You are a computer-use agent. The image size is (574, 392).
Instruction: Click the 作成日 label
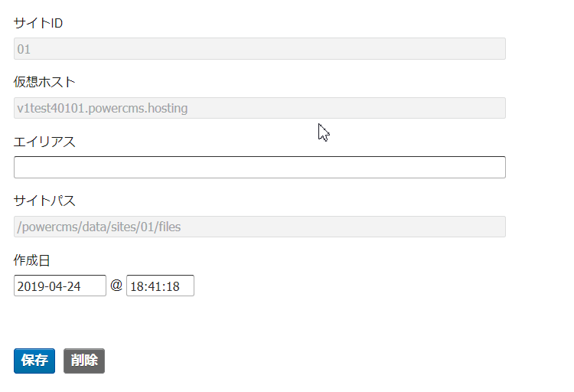[32, 260]
